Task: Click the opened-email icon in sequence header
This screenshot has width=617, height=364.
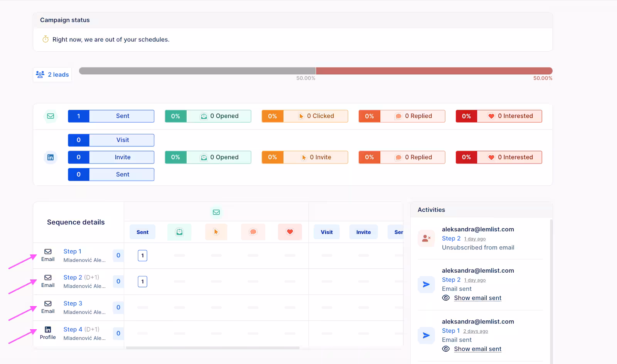Action: pos(179,232)
